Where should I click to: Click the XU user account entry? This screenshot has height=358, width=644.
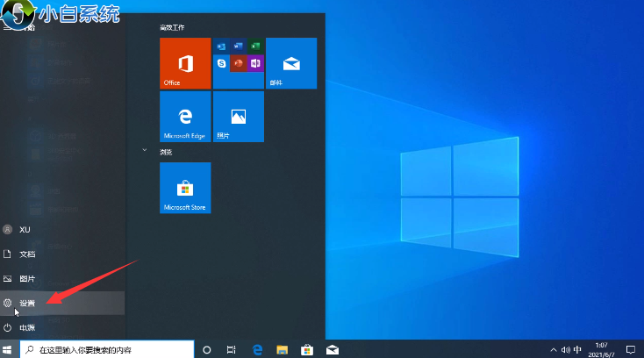point(25,229)
